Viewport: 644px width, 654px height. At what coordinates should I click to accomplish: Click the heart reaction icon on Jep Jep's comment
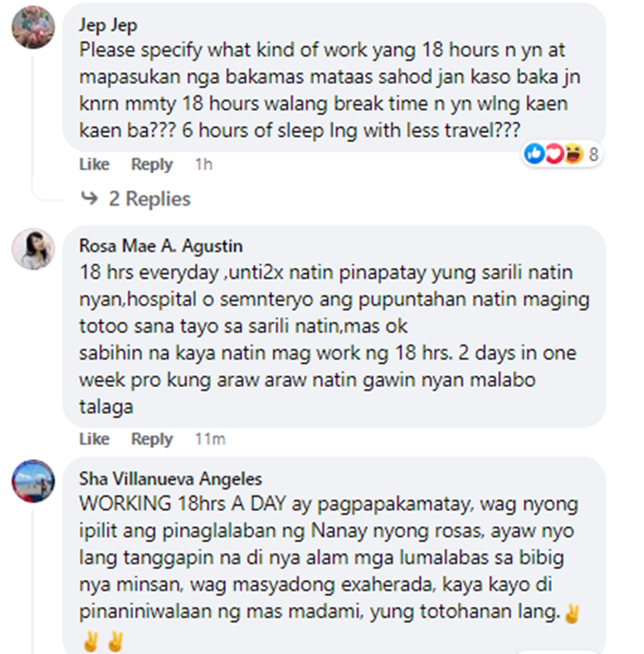[x=554, y=154]
